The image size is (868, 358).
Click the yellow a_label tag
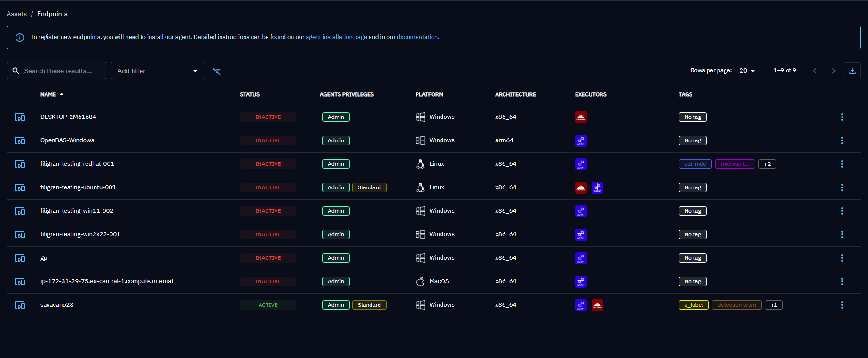(693, 305)
